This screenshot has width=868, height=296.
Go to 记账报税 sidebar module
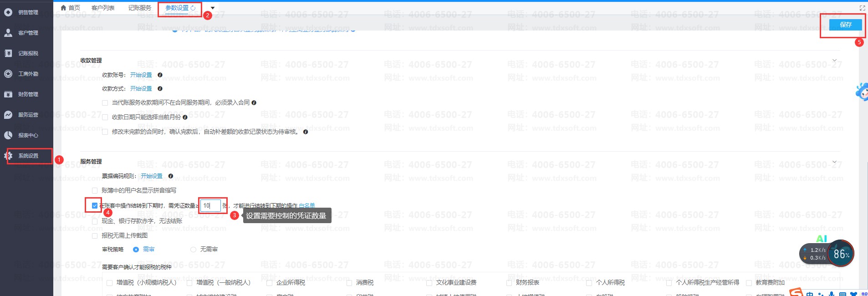(x=28, y=53)
